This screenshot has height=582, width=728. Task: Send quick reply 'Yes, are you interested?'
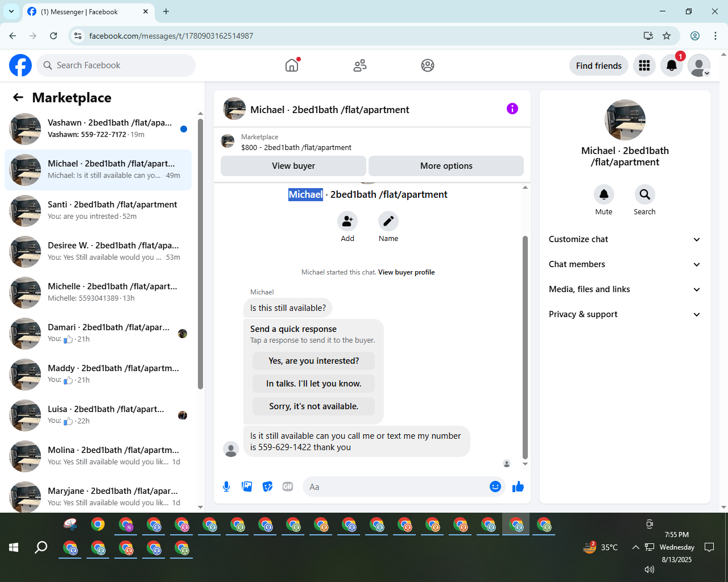[x=313, y=361]
